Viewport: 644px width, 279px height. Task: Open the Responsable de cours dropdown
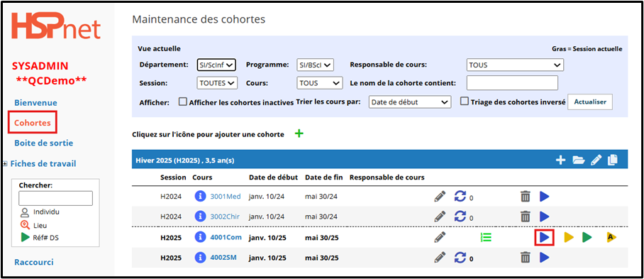(x=515, y=65)
